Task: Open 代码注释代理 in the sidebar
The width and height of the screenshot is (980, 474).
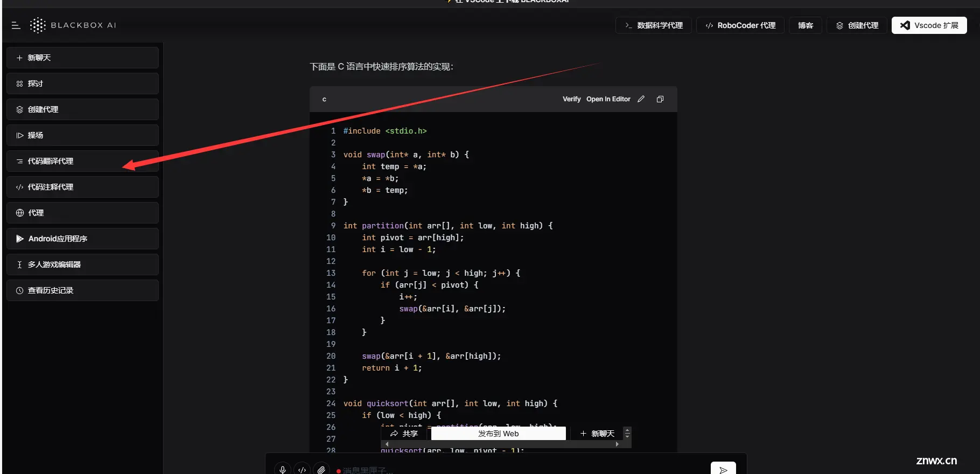Action: (x=82, y=187)
